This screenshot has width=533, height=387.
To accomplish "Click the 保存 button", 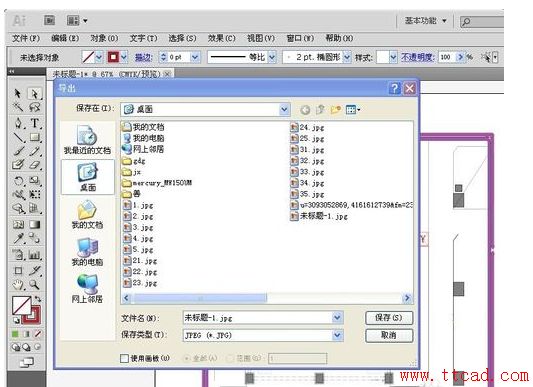I will coord(389,318).
